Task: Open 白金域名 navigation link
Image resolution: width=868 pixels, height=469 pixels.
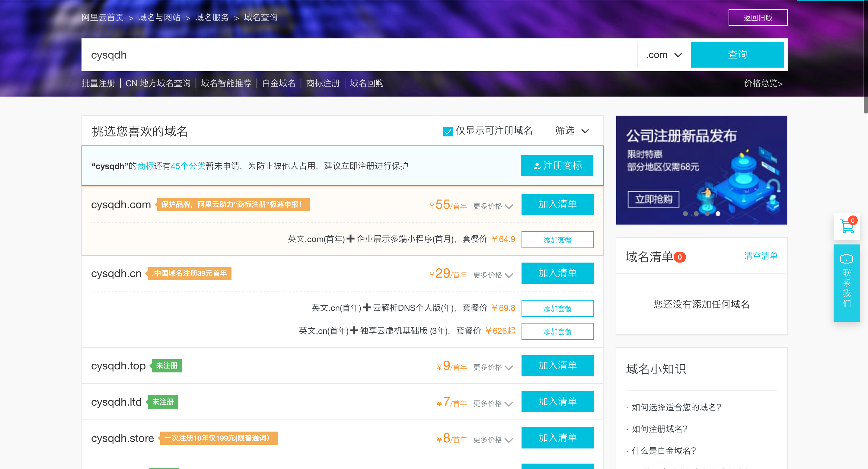Action: click(279, 83)
